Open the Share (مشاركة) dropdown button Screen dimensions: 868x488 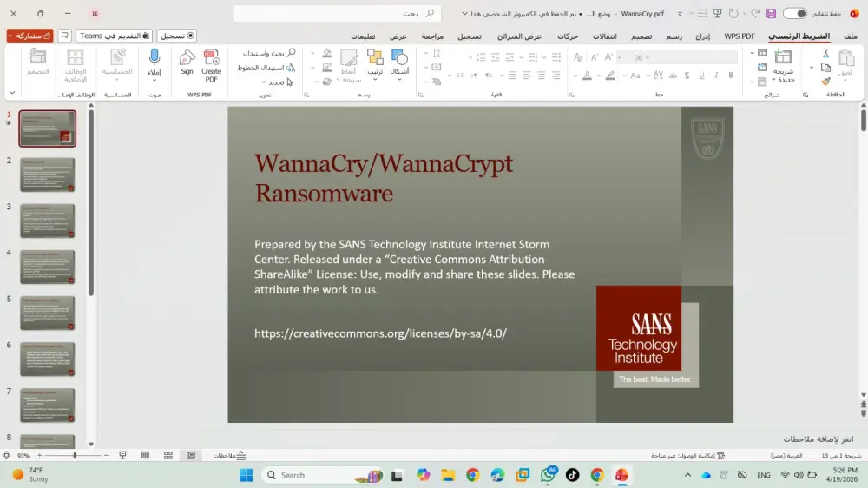[30, 36]
